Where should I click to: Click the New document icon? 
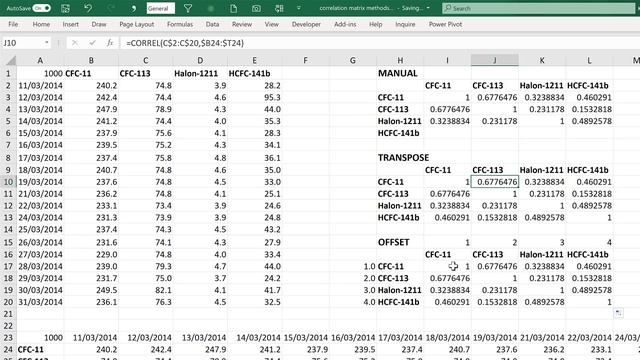pyautogui.click(x=233, y=8)
